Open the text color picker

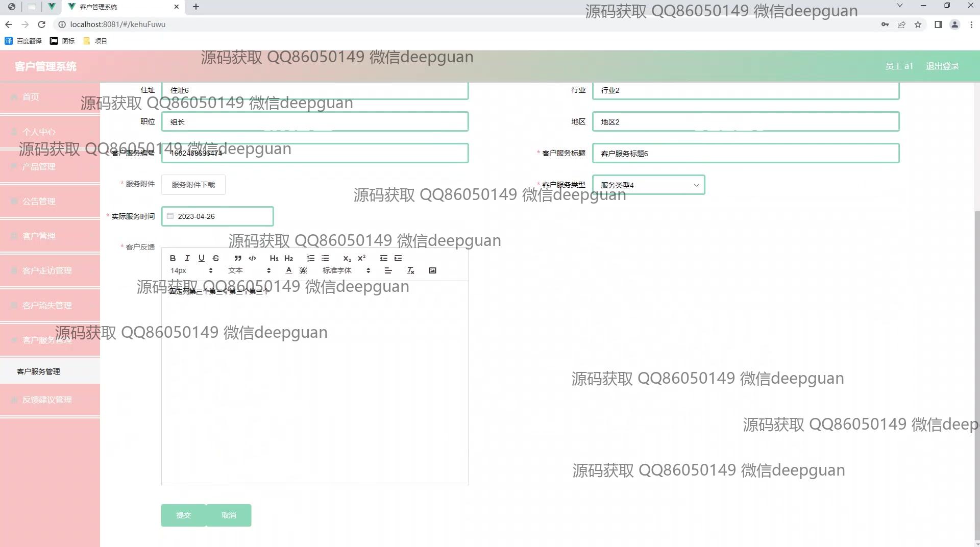click(x=289, y=270)
